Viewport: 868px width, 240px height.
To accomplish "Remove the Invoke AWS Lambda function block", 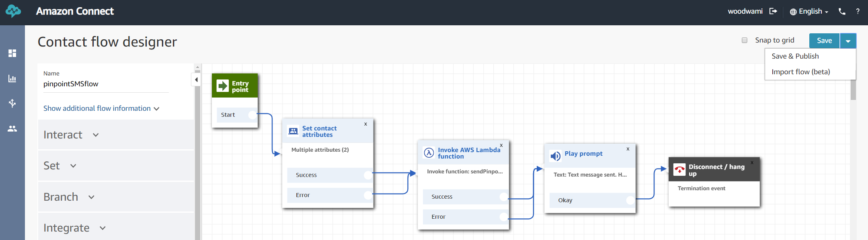I will [501, 145].
